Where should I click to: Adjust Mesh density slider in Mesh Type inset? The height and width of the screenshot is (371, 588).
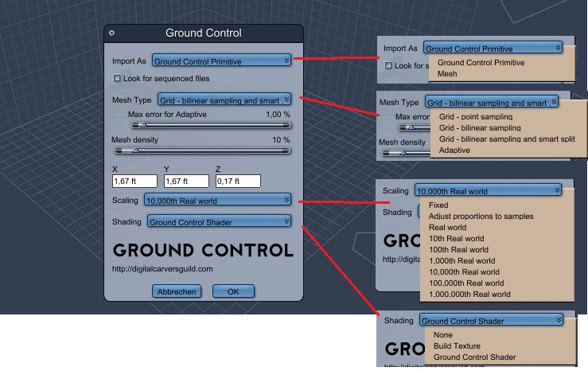pos(406,153)
